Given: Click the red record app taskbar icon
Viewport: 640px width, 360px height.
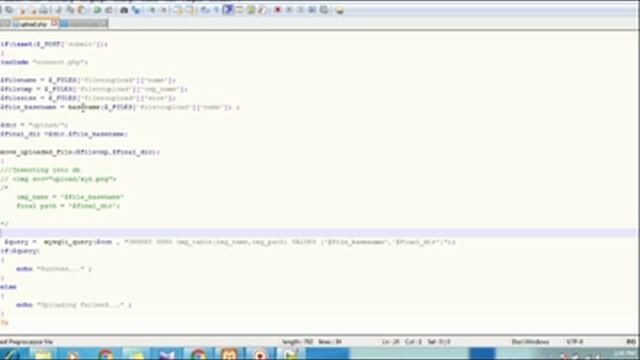Looking at the screenshot, I should pyautogui.click(x=260, y=354).
